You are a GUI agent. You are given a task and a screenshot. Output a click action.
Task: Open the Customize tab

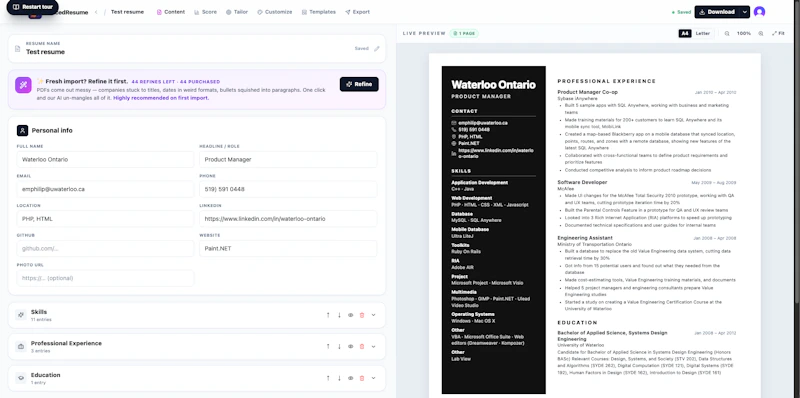pyautogui.click(x=274, y=12)
